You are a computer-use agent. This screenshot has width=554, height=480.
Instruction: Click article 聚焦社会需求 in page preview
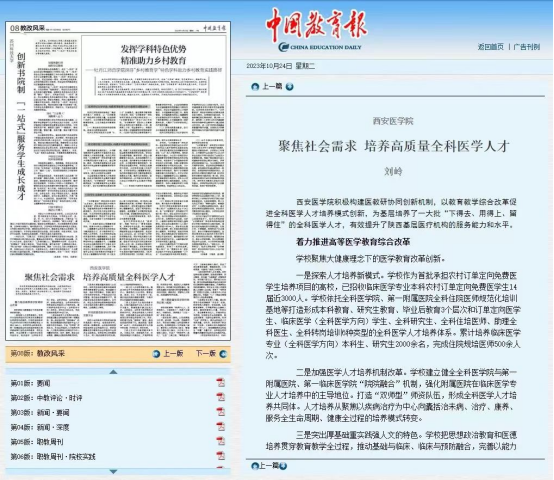pos(118,300)
